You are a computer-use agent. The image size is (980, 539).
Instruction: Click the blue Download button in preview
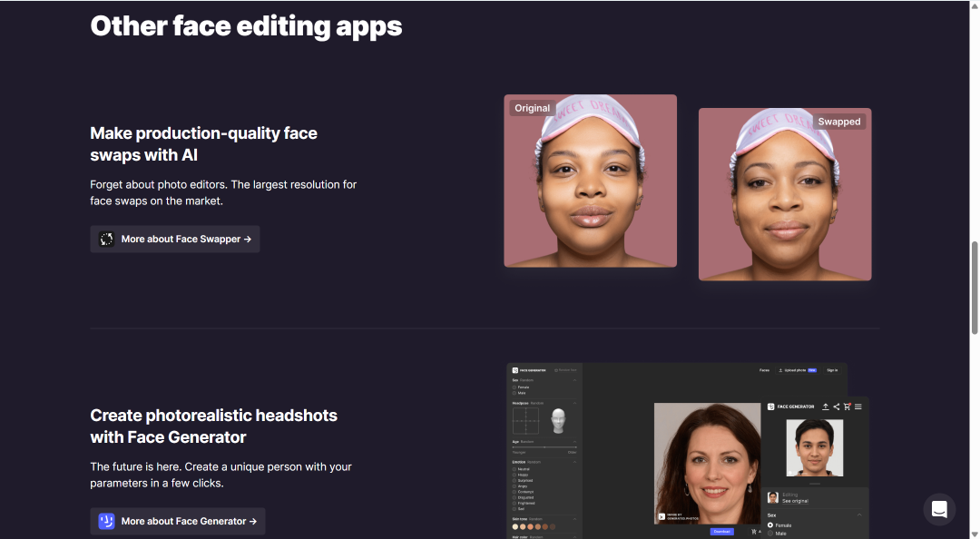tap(722, 532)
